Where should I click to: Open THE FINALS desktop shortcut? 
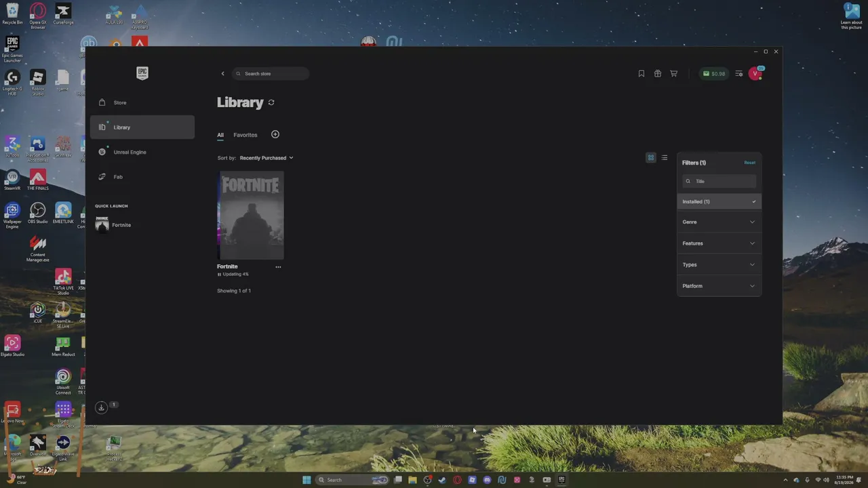coord(38,180)
